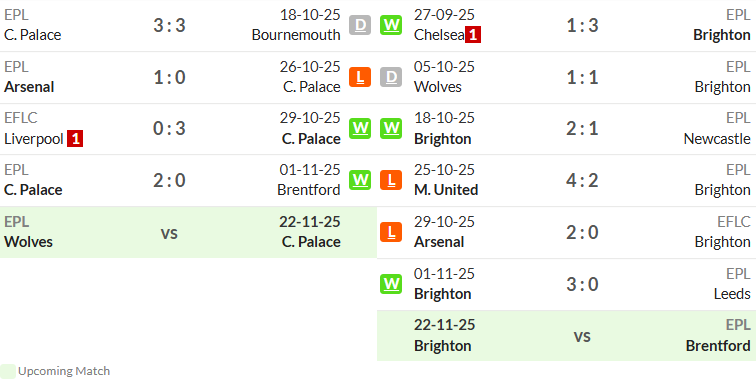
Task: Click the L badge beside M. United 25-10-25
Action: coord(391,180)
